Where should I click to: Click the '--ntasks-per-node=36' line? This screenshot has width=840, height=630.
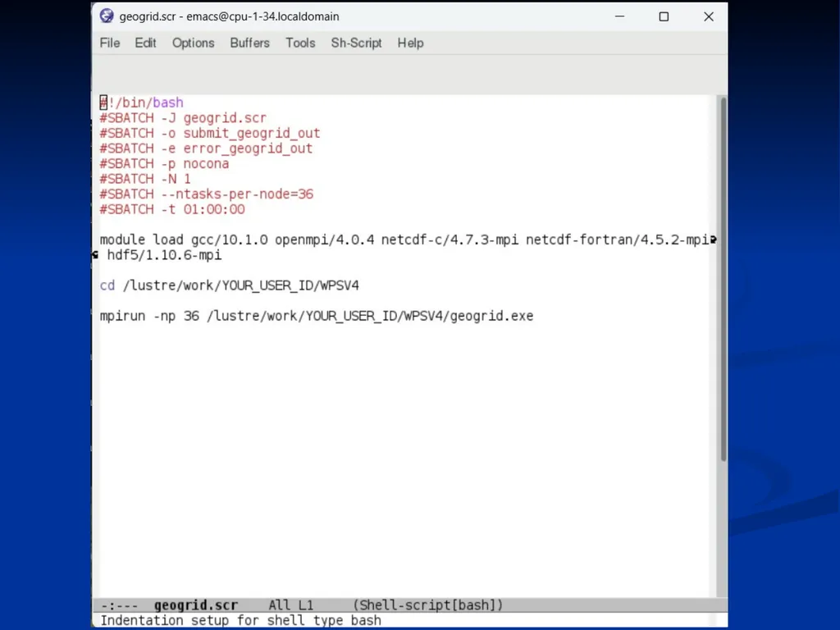pyautogui.click(x=206, y=194)
